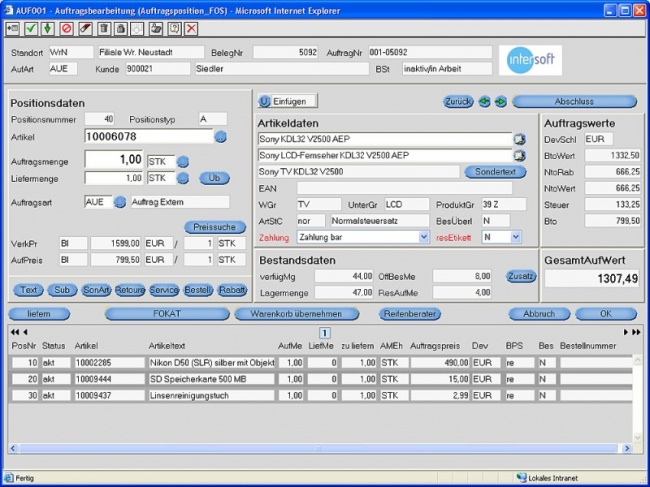Click the Abbruch button

(x=539, y=314)
